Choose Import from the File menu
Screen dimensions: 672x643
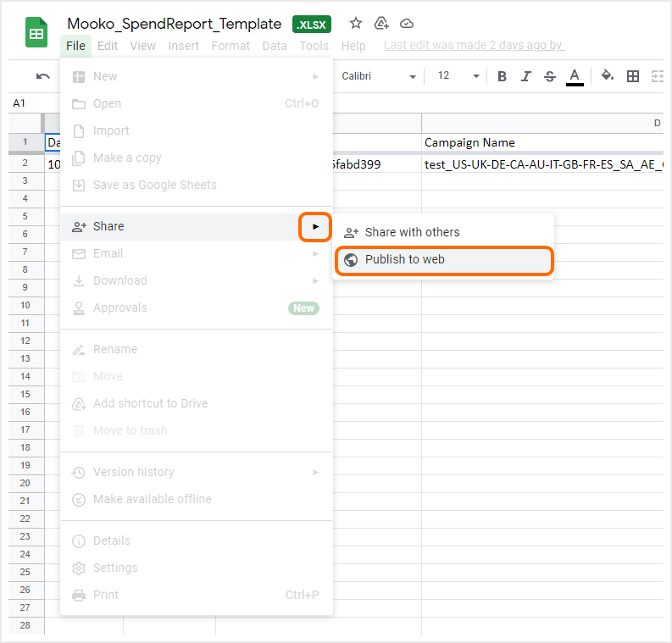pos(197,130)
